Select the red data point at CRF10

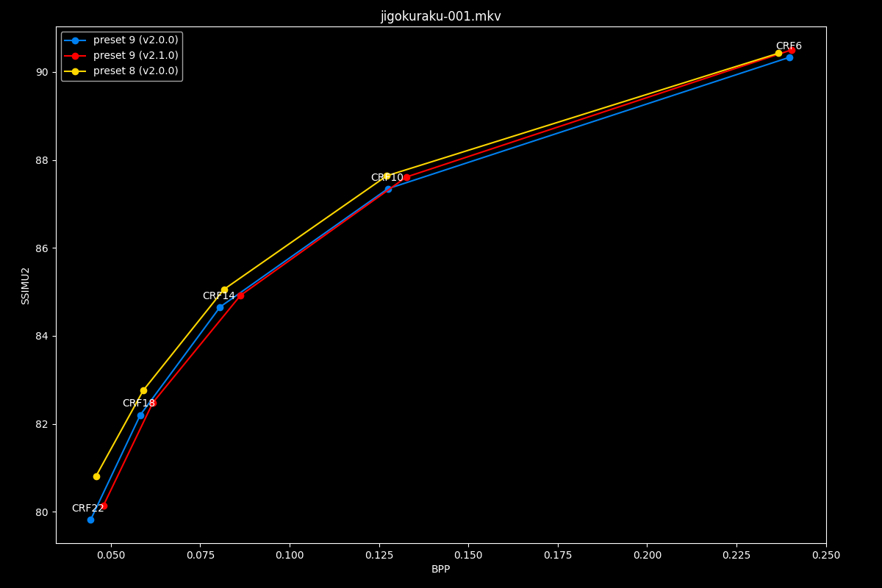coord(406,177)
